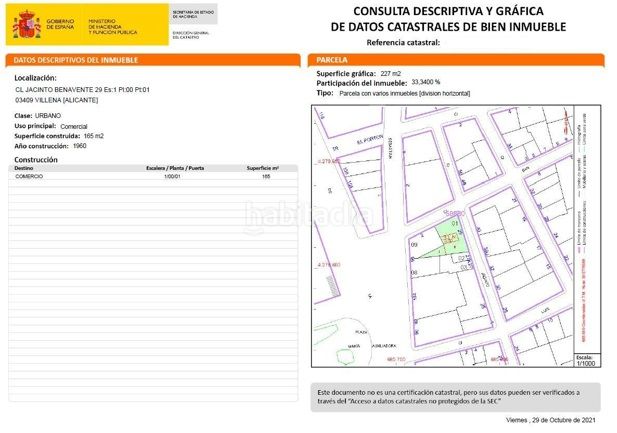This screenshot has width=617, height=433.
Task: Click 'Parcela con varios inmuebles [division horizontal]'
Action: 405,94
